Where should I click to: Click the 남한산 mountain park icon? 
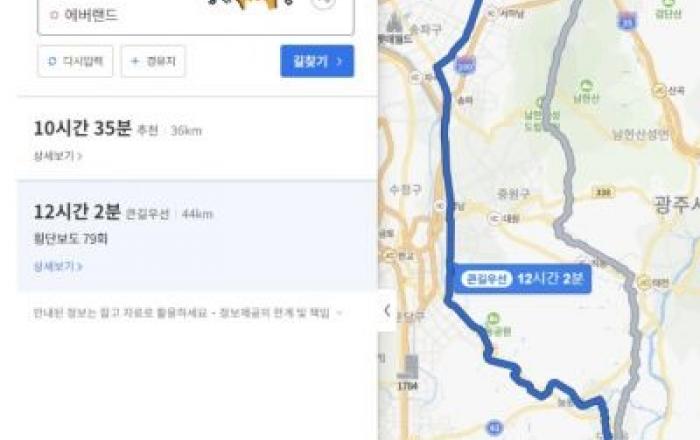click(x=586, y=85)
